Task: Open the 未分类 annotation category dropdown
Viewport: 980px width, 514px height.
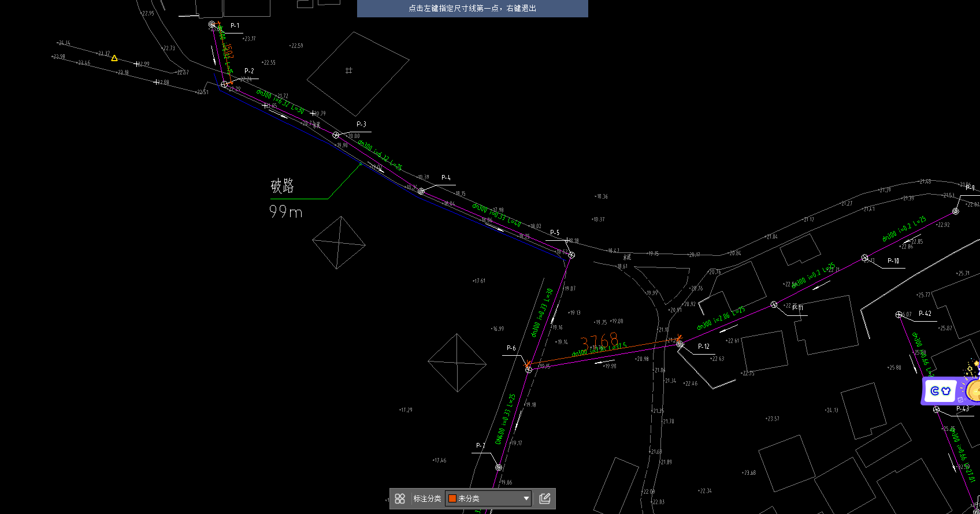Action: coord(488,498)
